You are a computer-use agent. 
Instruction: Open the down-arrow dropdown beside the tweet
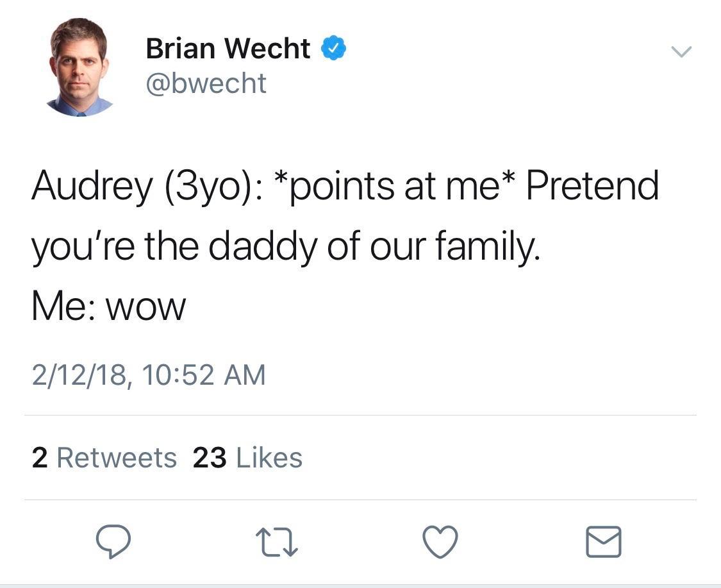[683, 51]
